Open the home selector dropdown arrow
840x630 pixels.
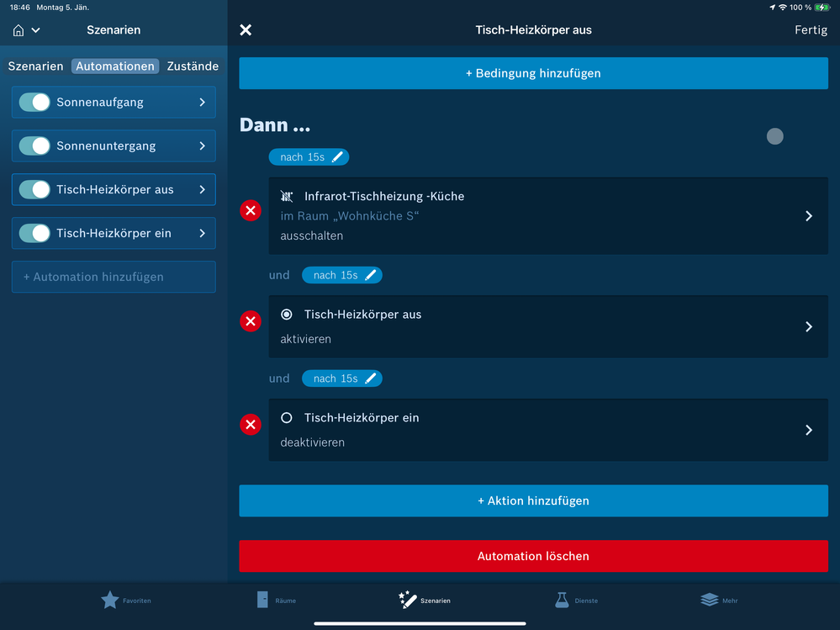pos(35,31)
